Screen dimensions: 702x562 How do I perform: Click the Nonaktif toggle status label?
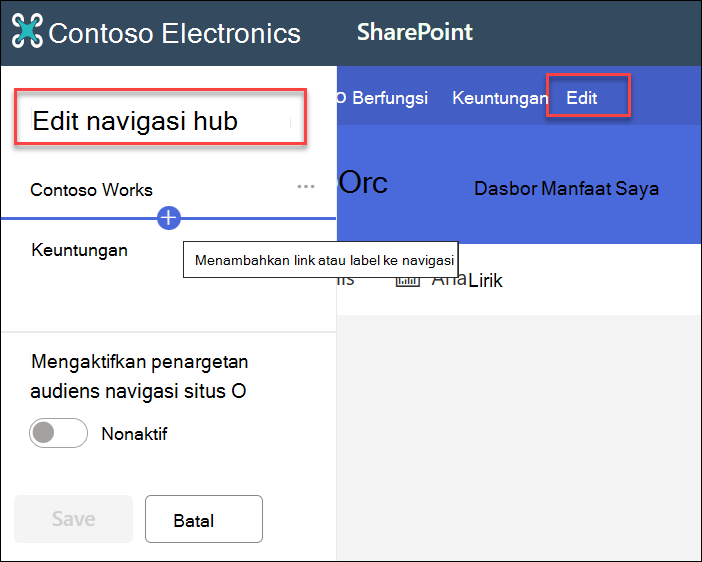134,433
